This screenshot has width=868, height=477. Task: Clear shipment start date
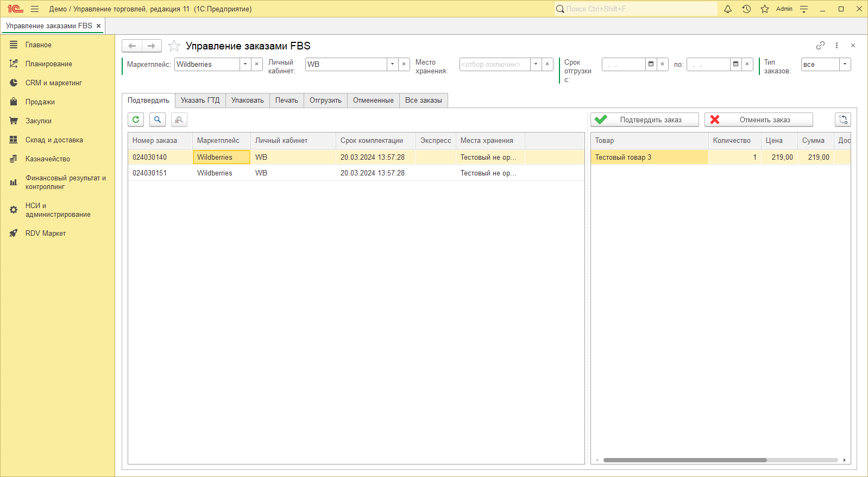[662, 64]
